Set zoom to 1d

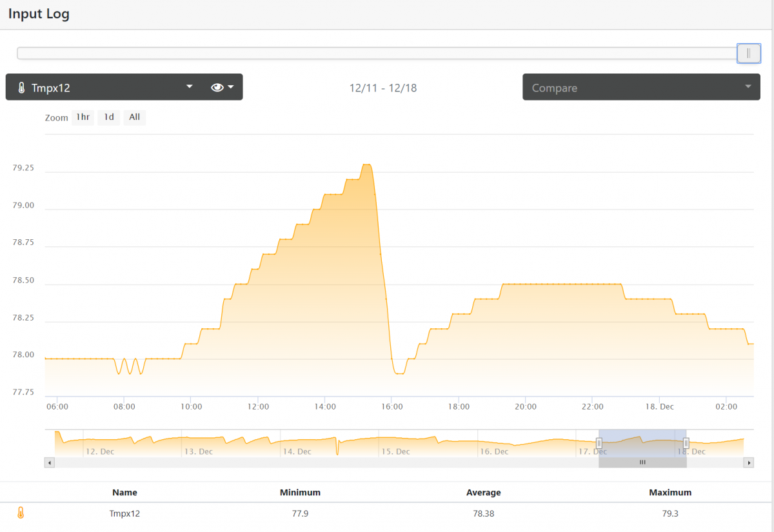point(109,117)
